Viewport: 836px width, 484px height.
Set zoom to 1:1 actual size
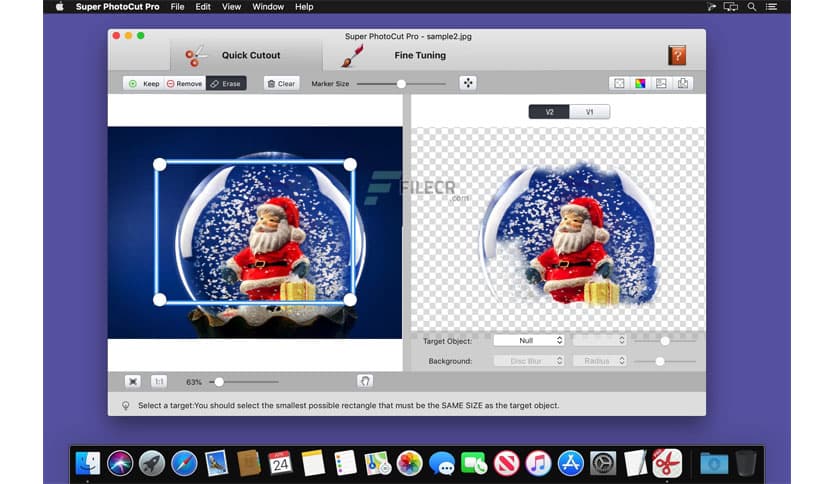coord(158,381)
